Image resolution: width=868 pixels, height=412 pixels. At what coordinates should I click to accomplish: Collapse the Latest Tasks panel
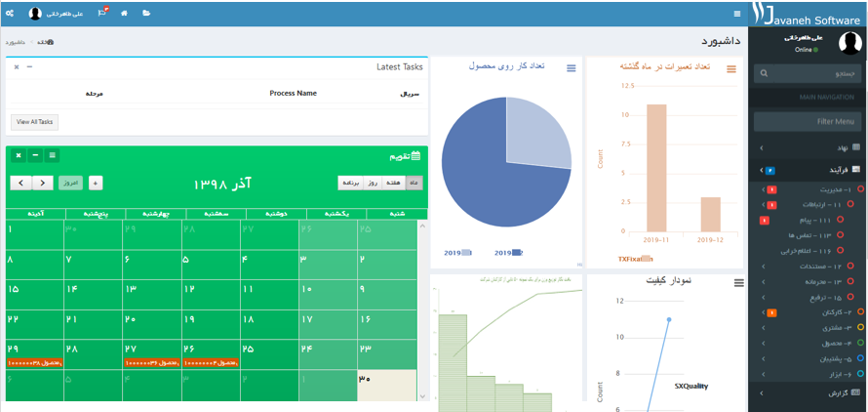click(x=29, y=66)
